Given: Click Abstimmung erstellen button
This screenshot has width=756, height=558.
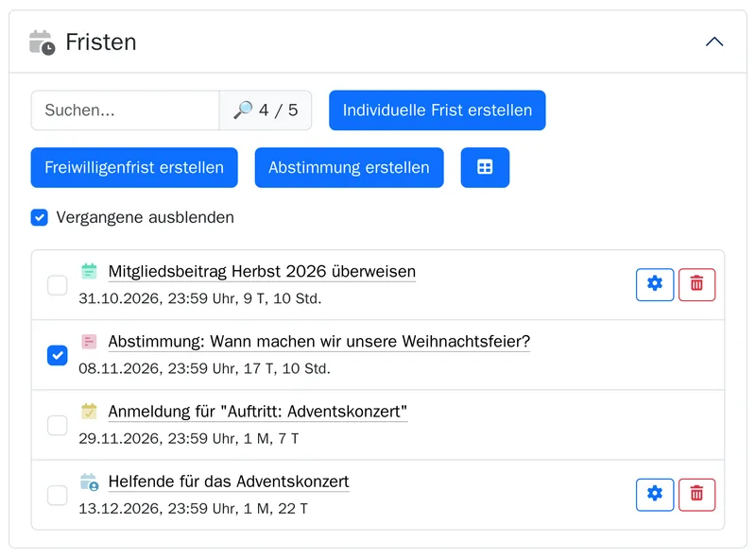Looking at the screenshot, I should 349,168.
